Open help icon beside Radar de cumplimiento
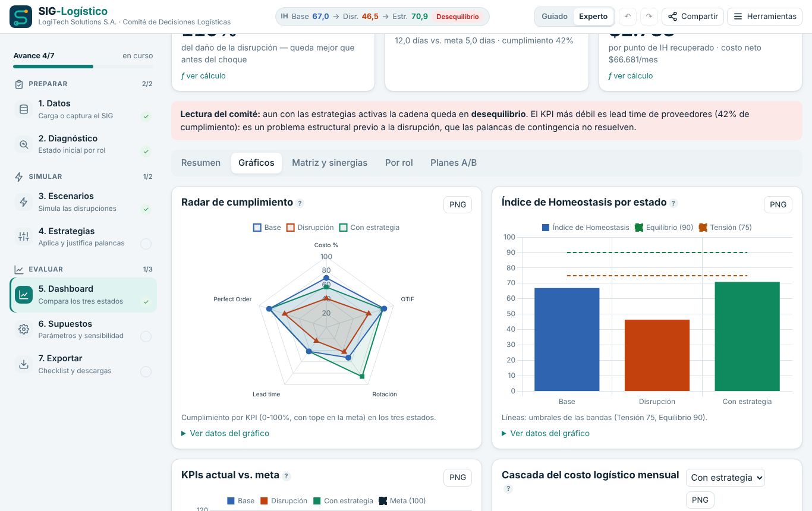The image size is (812, 511). click(300, 203)
